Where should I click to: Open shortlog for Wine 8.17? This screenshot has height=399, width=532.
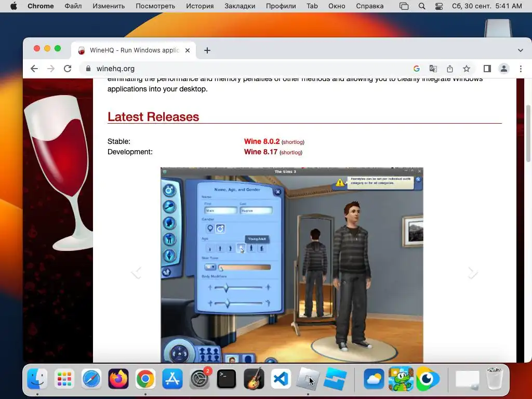(x=291, y=152)
